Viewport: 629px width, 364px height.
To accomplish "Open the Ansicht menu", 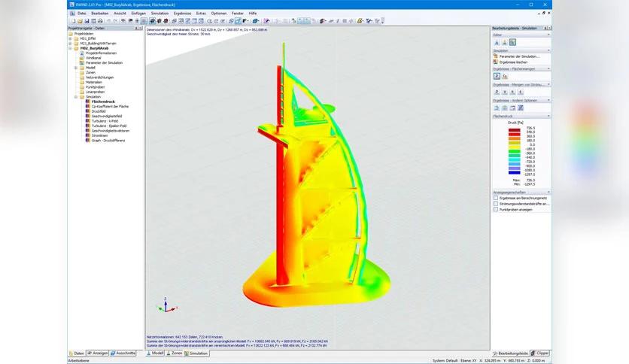I will pos(120,14).
